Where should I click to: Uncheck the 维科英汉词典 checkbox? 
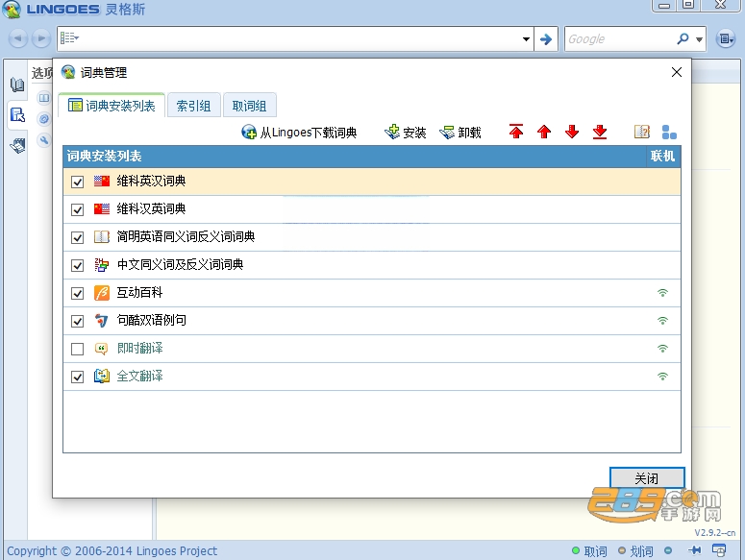point(78,182)
